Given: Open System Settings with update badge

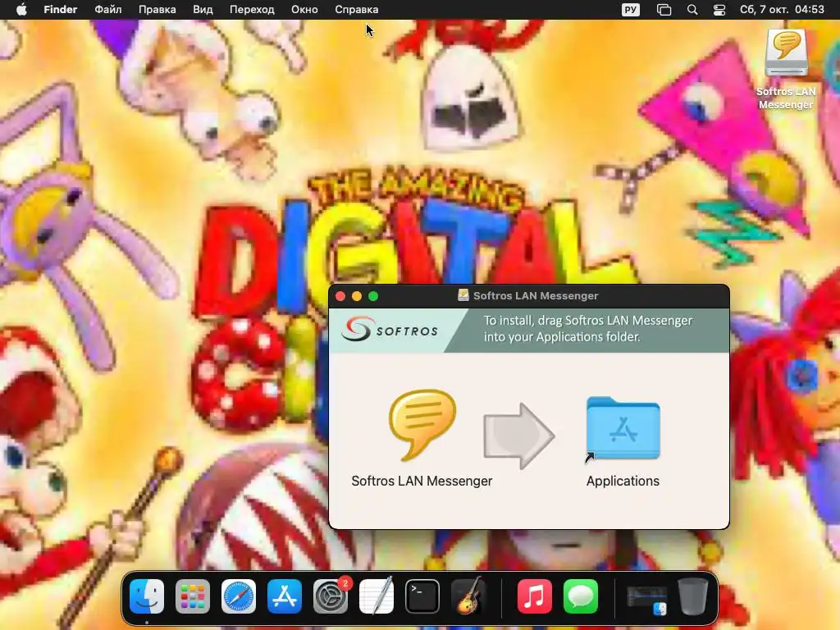Looking at the screenshot, I should pyautogui.click(x=331, y=596).
